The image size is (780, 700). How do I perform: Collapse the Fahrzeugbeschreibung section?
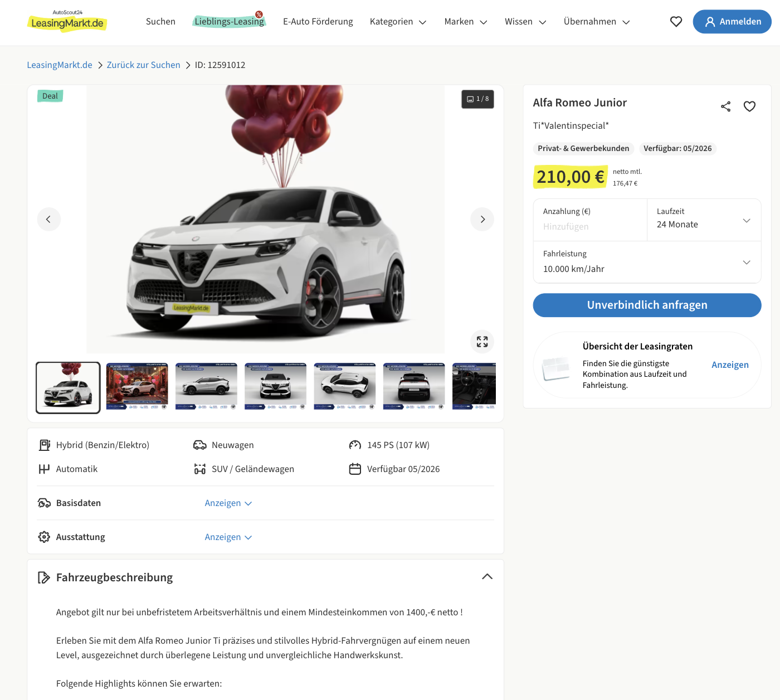pos(487,577)
